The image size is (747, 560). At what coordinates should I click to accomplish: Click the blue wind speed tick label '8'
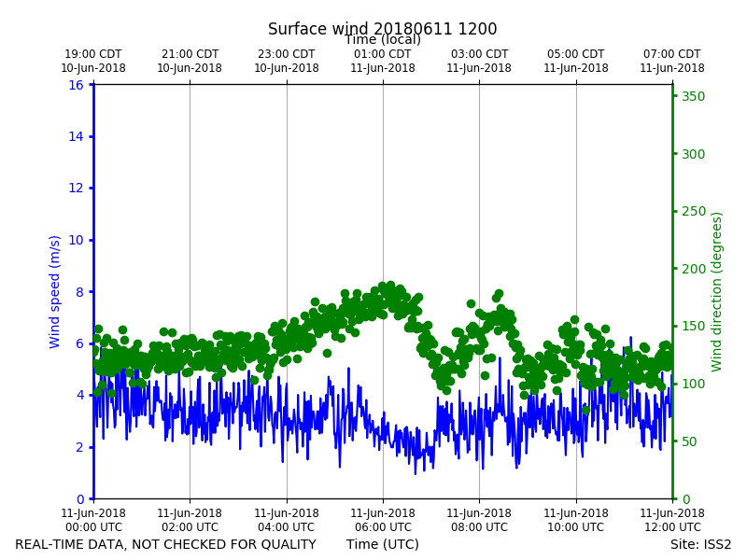pos(79,292)
